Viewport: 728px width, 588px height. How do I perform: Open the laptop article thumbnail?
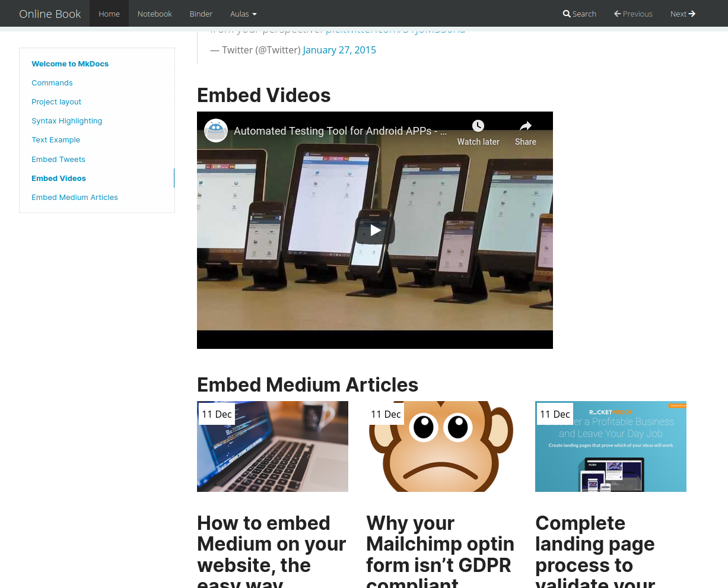(x=272, y=446)
